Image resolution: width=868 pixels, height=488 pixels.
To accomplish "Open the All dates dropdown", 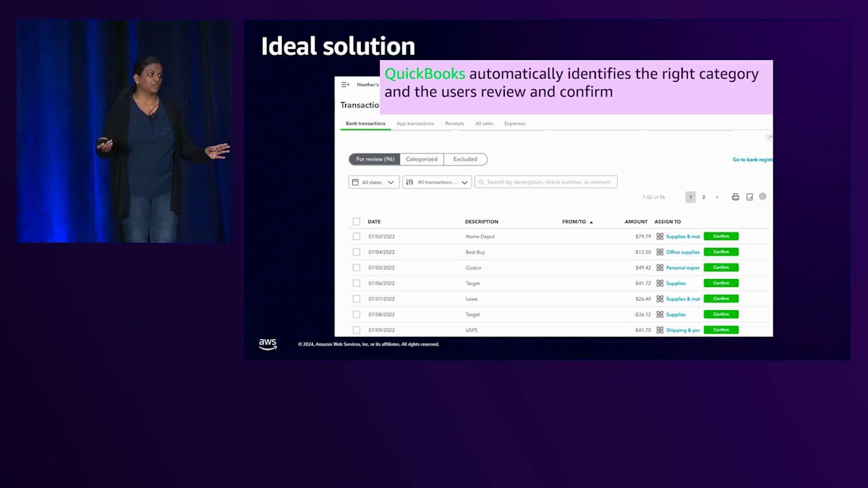I will [x=373, y=182].
